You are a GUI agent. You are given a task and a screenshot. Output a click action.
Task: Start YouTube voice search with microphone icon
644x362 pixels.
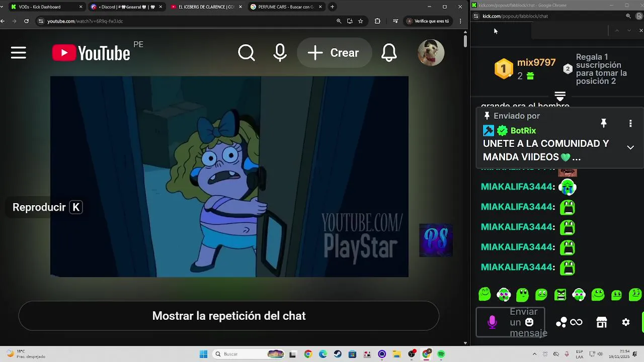pyautogui.click(x=280, y=53)
